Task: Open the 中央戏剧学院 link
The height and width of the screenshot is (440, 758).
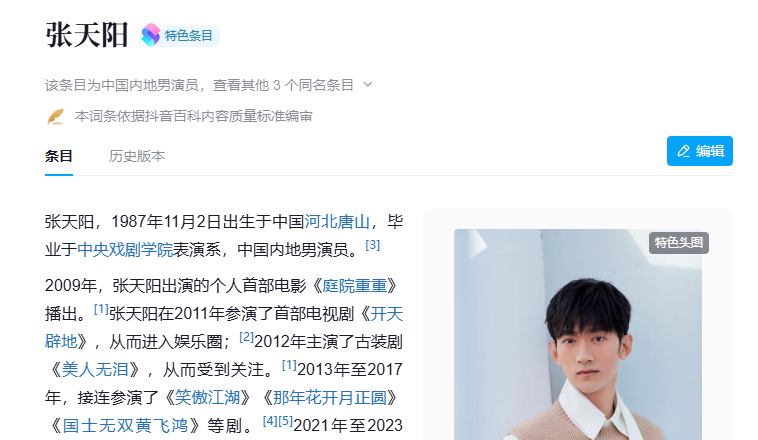Action: coord(125,249)
